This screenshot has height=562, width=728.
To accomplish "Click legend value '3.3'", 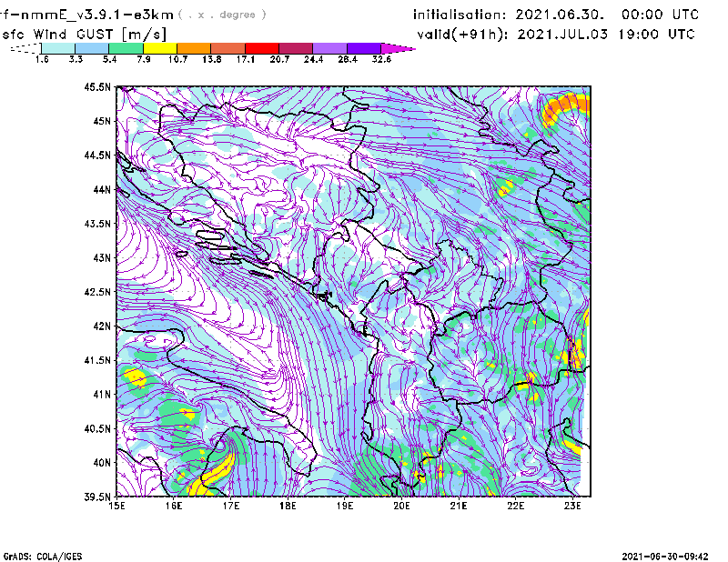I will [76, 59].
